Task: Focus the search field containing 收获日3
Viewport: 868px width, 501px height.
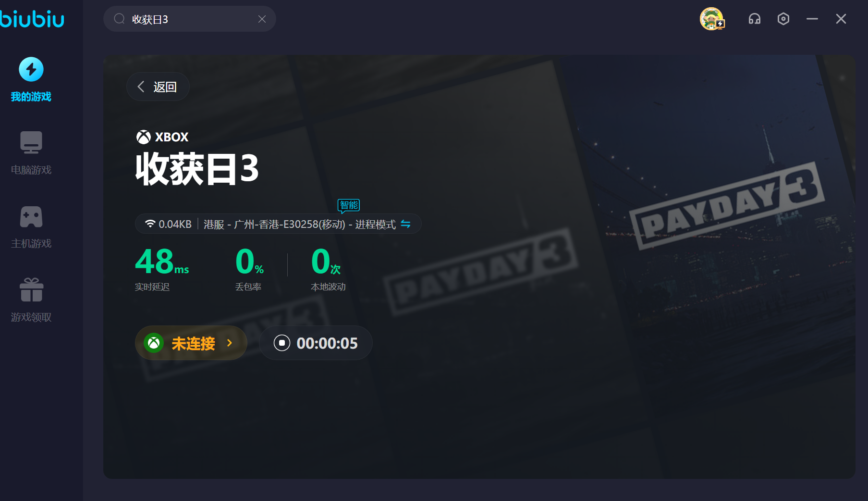Action: [x=190, y=19]
